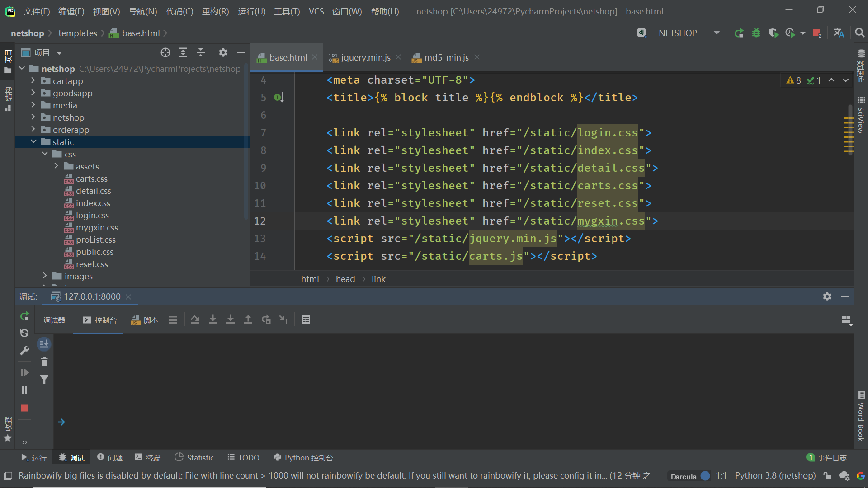This screenshot has width=868, height=488.
Task: Select mygxin.css in project tree
Action: coord(97,227)
